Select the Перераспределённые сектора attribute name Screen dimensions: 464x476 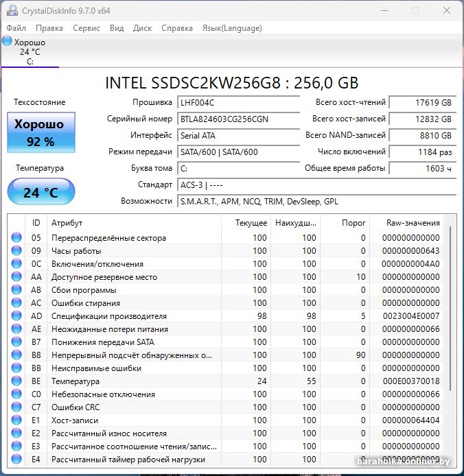click(x=108, y=238)
